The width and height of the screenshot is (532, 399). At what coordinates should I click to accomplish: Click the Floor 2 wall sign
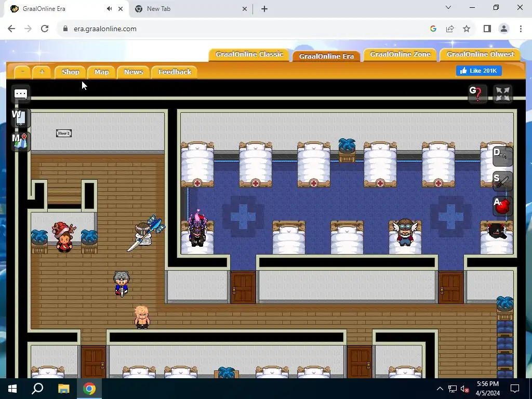[x=64, y=134]
